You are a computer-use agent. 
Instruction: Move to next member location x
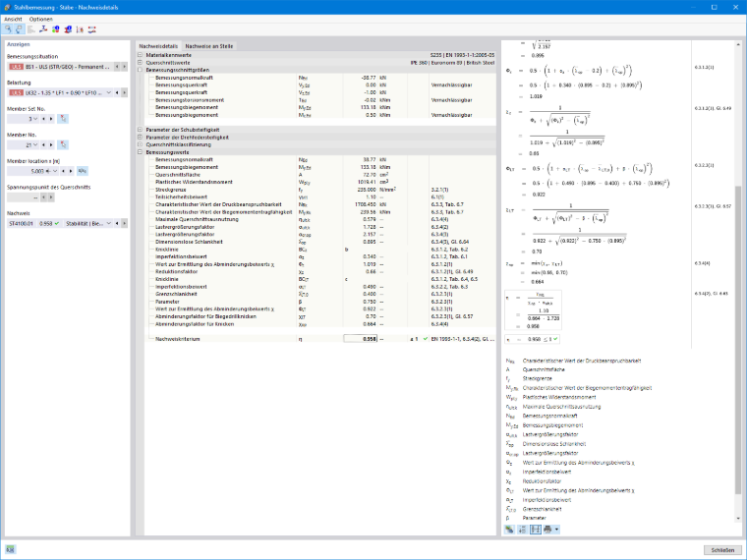click(x=71, y=171)
